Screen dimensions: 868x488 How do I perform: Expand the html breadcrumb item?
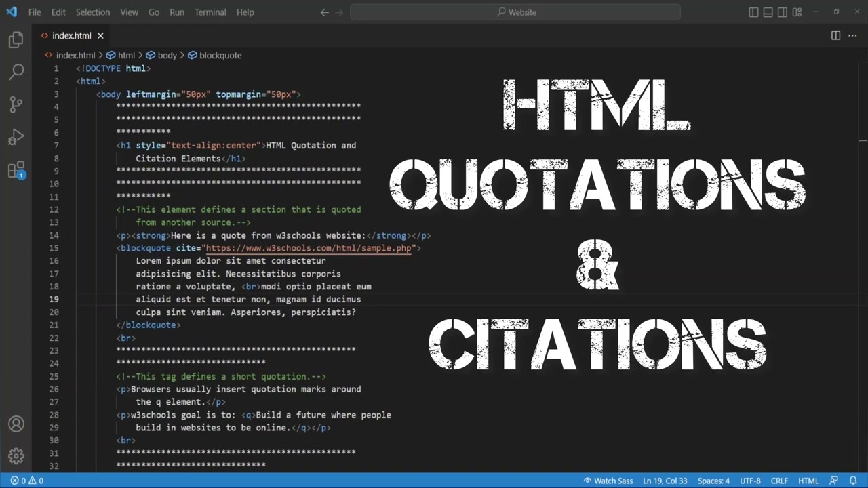pyautogui.click(x=121, y=56)
